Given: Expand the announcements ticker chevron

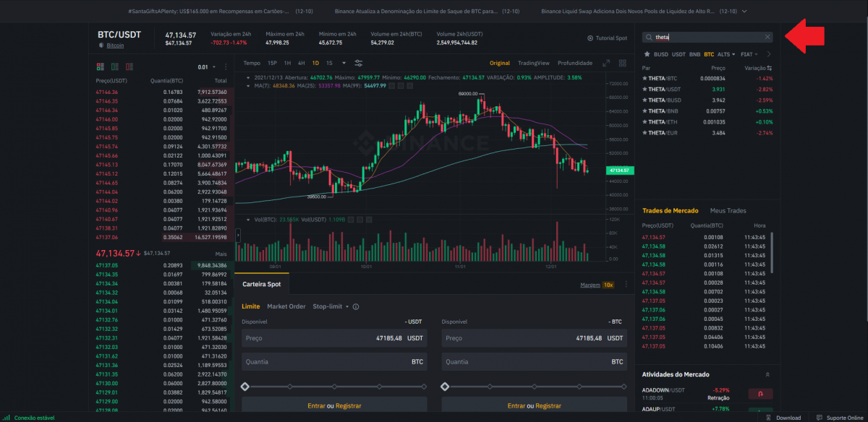Looking at the screenshot, I should pyautogui.click(x=745, y=12).
